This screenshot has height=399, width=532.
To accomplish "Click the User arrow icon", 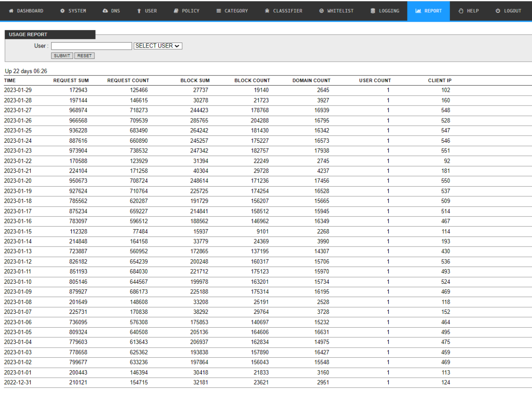I will click(x=139, y=11).
